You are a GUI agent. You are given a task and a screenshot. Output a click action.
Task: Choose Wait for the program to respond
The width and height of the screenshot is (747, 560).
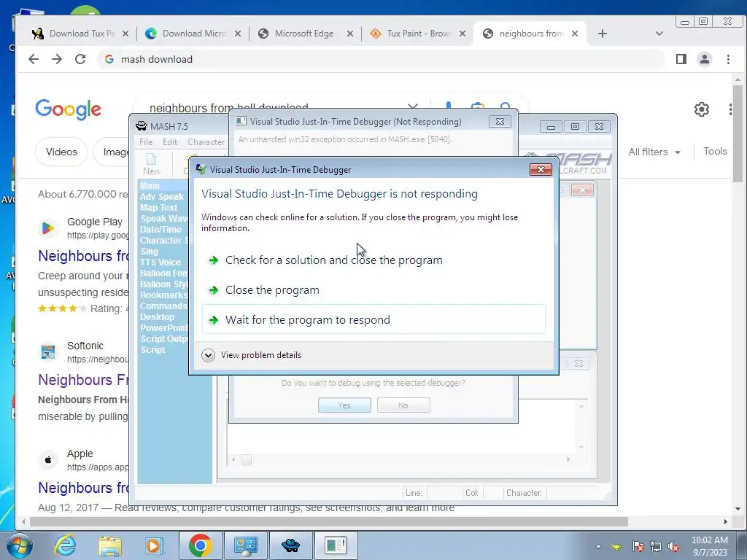point(373,319)
